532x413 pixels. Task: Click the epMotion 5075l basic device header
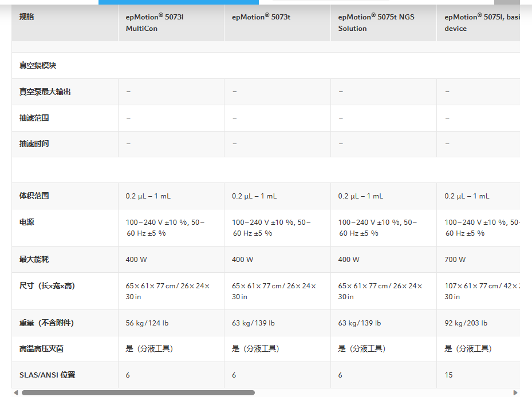point(482,23)
